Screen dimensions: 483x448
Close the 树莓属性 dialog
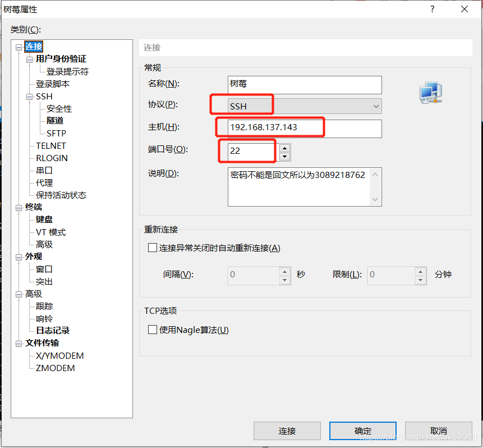pos(464,9)
